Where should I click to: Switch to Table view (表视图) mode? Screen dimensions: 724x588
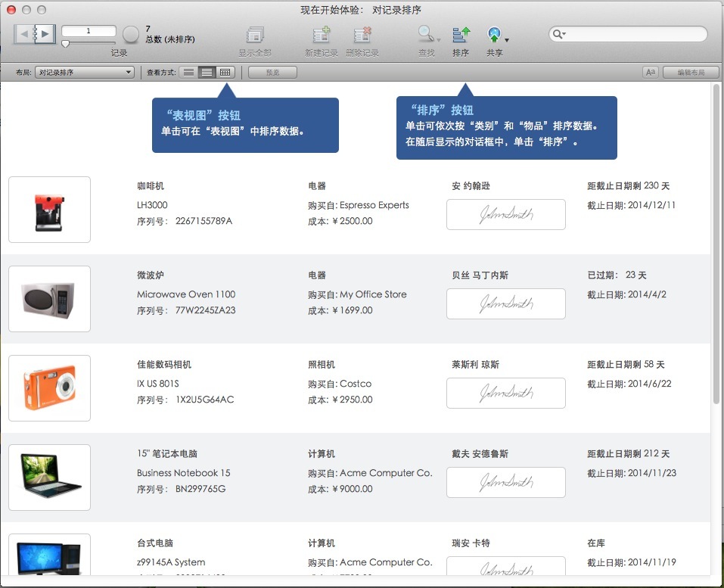(x=225, y=73)
